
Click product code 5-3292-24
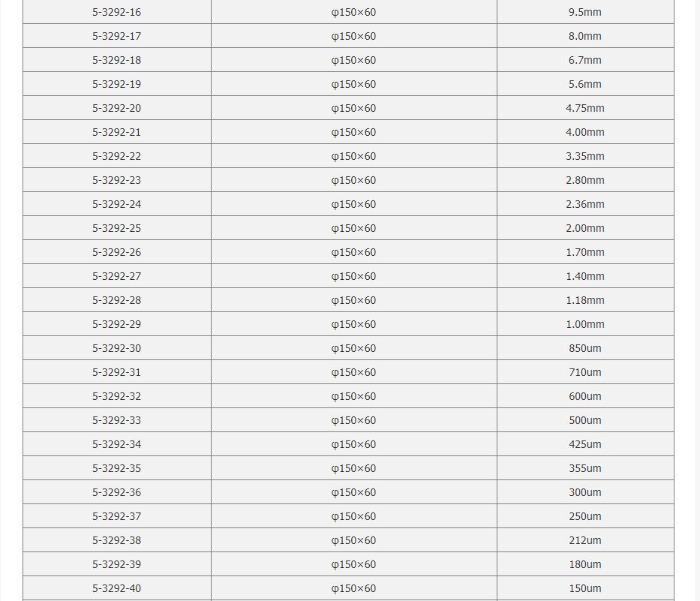(116, 204)
